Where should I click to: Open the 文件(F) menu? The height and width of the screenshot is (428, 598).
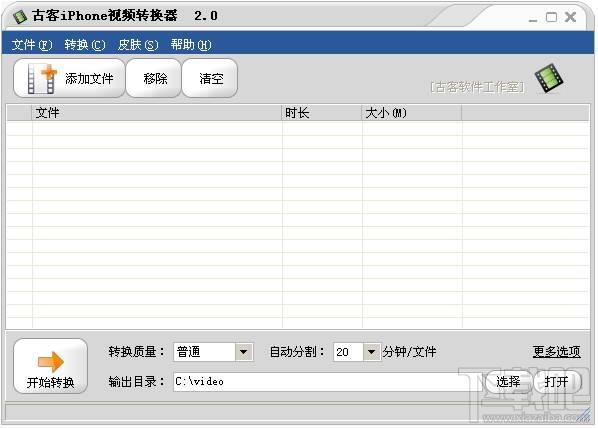tap(32, 45)
